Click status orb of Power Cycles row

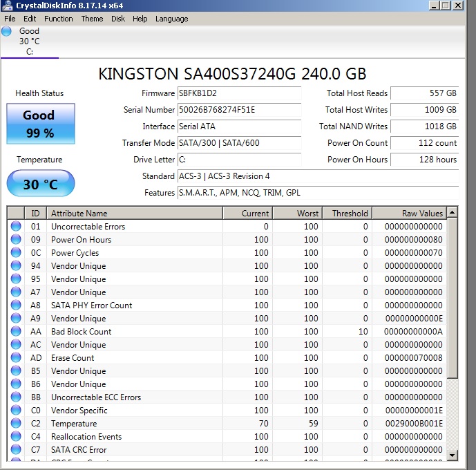pyautogui.click(x=16, y=252)
